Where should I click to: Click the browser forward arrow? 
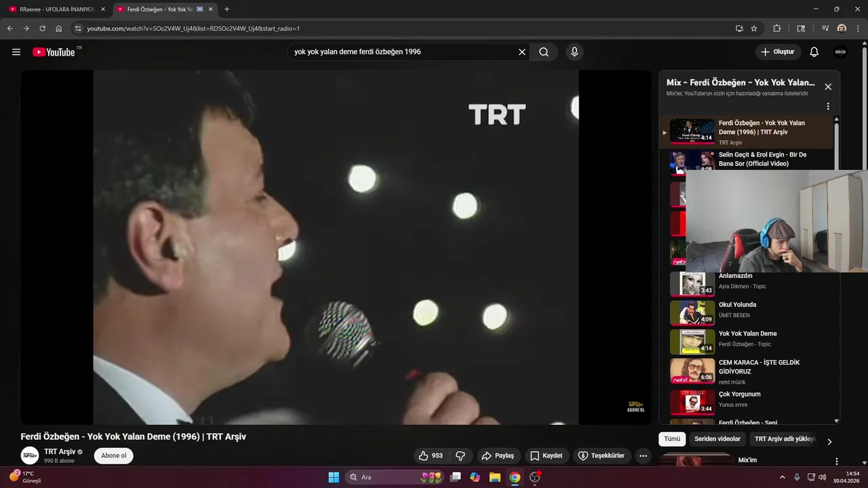26,28
